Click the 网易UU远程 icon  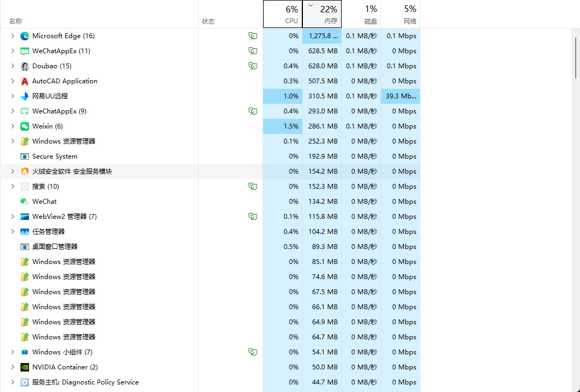(25, 96)
